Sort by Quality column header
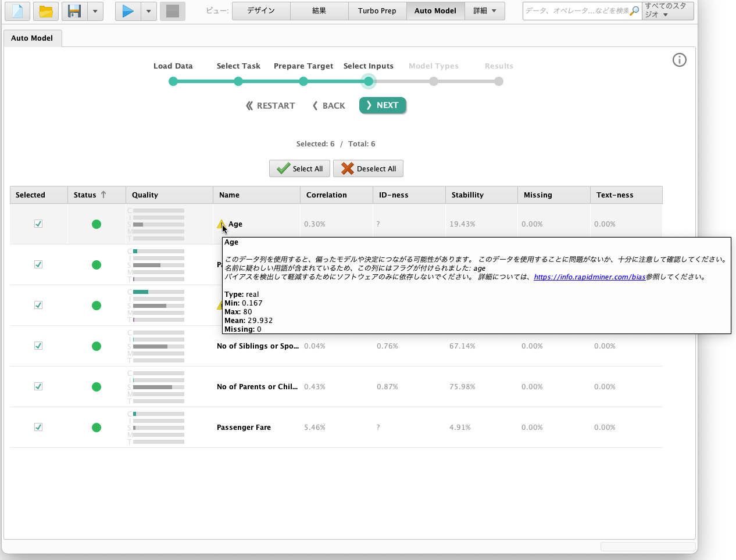The width and height of the screenshot is (736, 560). 169,195
